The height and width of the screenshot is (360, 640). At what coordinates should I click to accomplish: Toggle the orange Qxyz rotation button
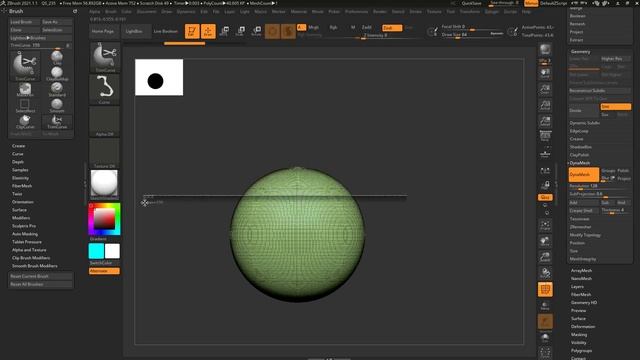pos(545,197)
